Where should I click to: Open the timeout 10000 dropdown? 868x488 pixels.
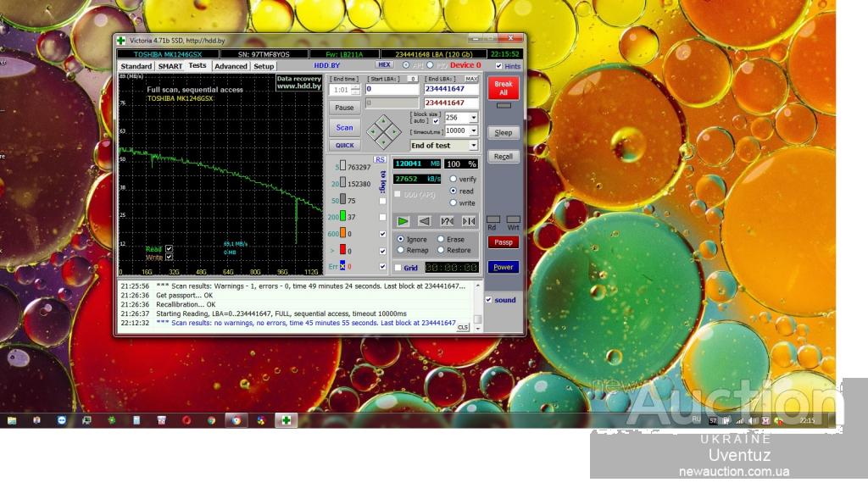tap(473, 130)
